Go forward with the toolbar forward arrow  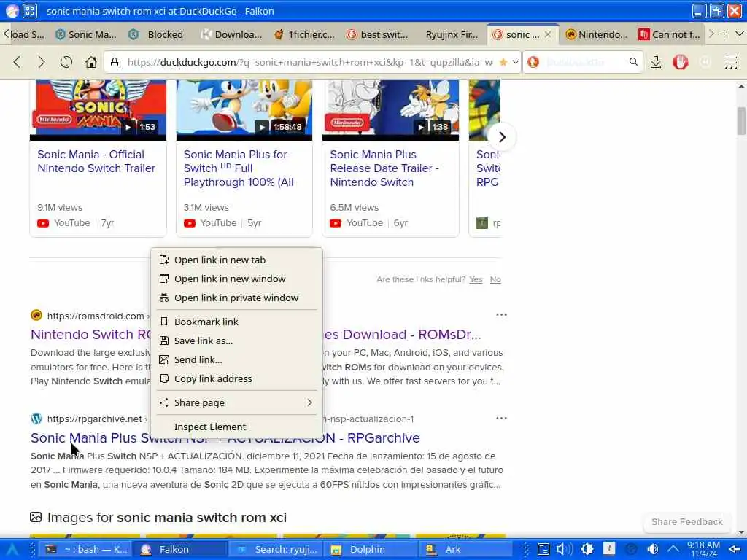pyautogui.click(x=42, y=62)
